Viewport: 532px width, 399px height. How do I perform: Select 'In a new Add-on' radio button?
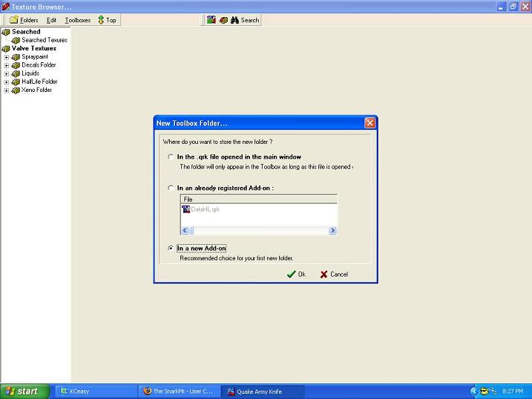171,248
